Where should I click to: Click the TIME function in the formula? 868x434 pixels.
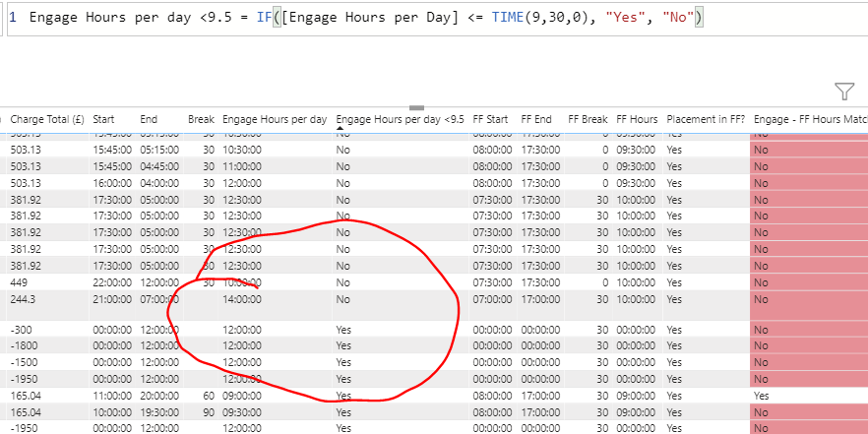pos(507,18)
